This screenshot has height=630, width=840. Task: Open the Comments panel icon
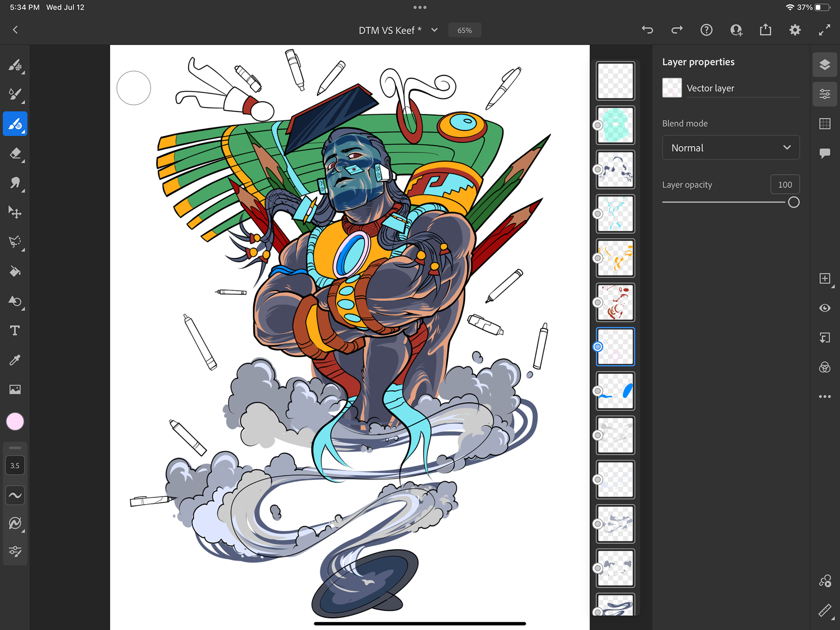point(825,153)
